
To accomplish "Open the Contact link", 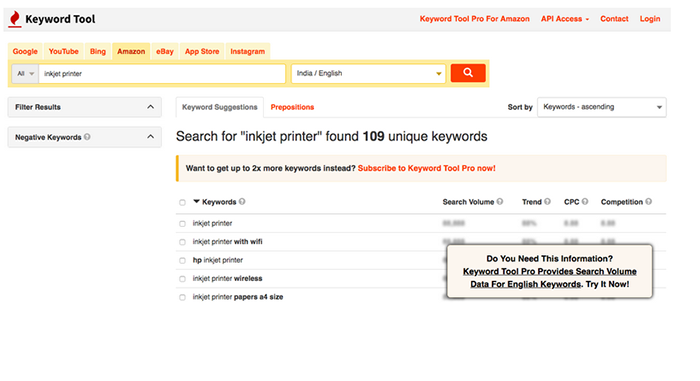I will click(614, 19).
